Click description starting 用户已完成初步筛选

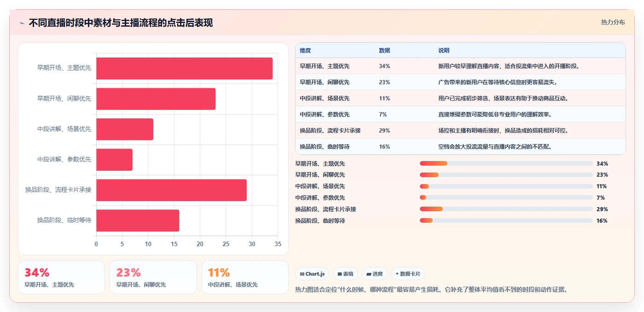tap(503, 98)
